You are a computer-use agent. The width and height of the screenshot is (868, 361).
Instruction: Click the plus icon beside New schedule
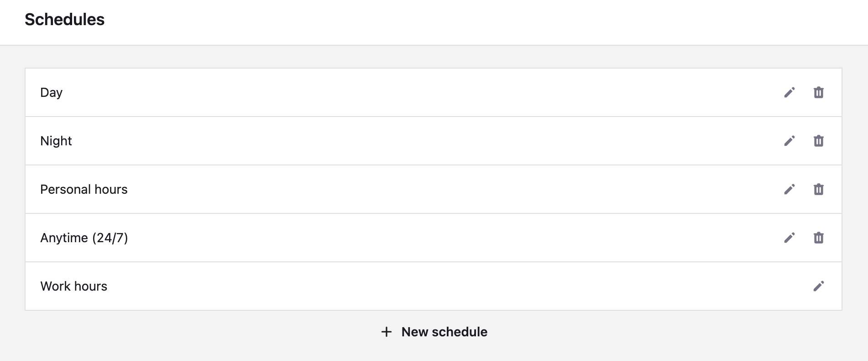click(x=387, y=332)
